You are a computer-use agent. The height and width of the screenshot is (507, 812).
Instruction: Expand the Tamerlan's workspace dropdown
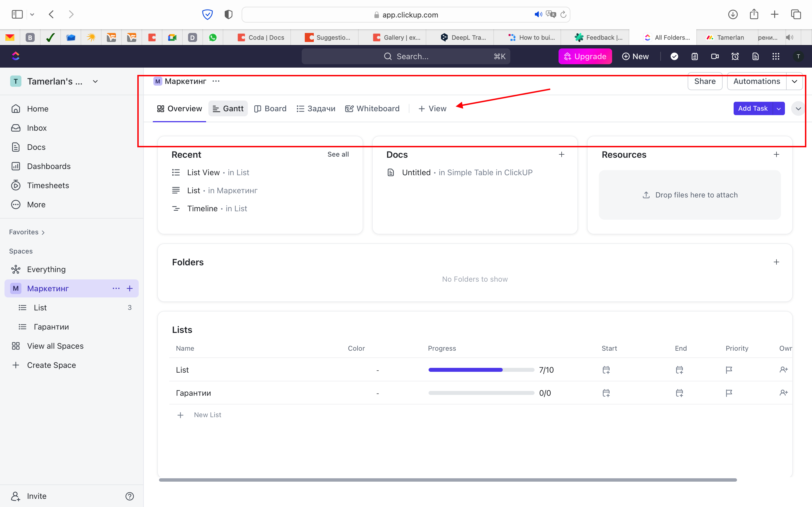[95, 81]
